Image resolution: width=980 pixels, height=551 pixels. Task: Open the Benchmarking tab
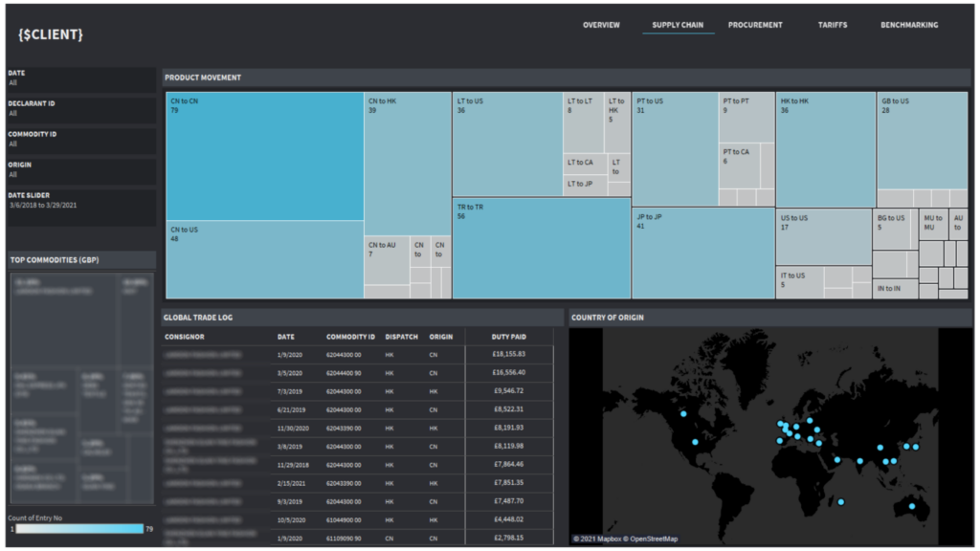909,25
